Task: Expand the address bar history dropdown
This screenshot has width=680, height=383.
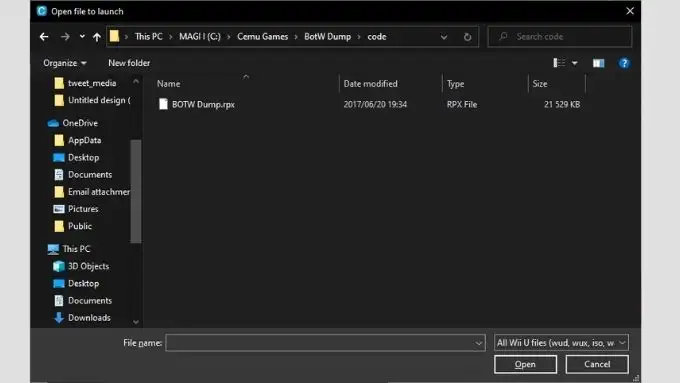Action: (444, 37)
